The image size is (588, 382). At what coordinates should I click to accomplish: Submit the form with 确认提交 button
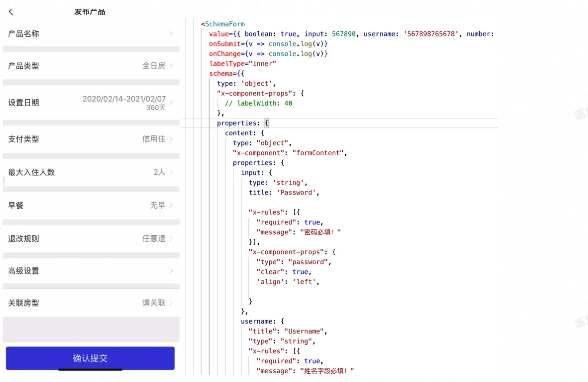coord(90,358)
